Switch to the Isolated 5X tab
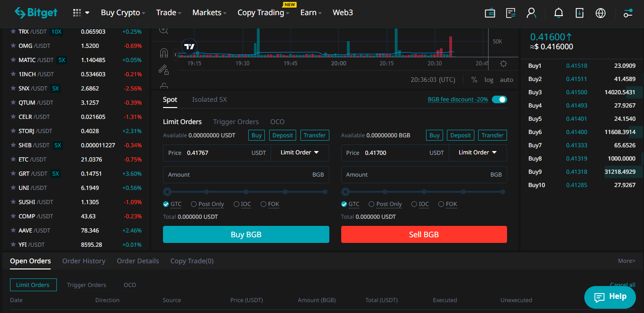This screenshot has height=313, width=644. (x=209, y=99)
